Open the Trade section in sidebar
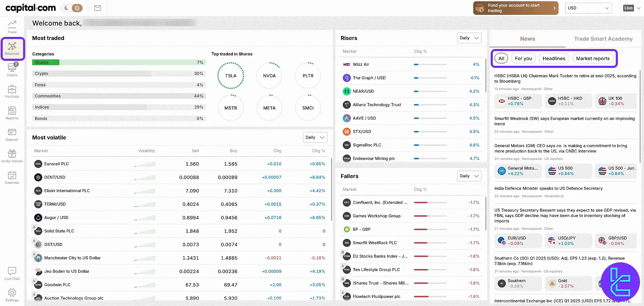The image size is (644, 306). pos(12,27)
